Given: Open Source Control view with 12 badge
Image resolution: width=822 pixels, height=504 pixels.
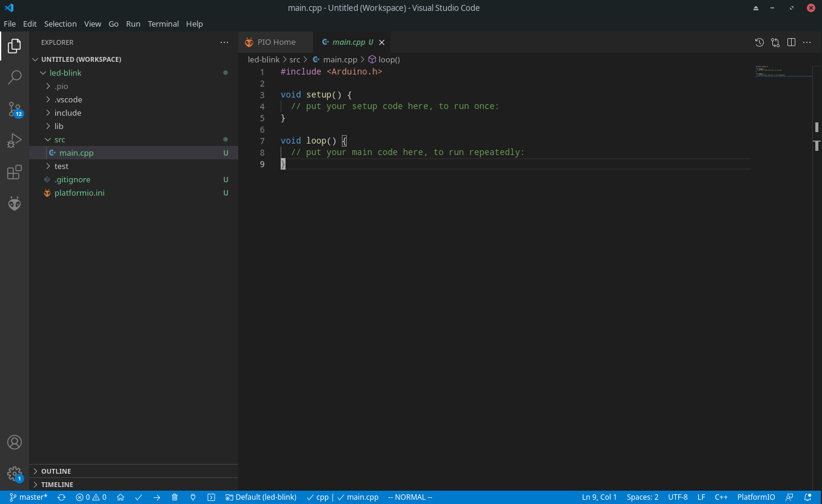Looking at the screenshot, I should tap(15, 109).
